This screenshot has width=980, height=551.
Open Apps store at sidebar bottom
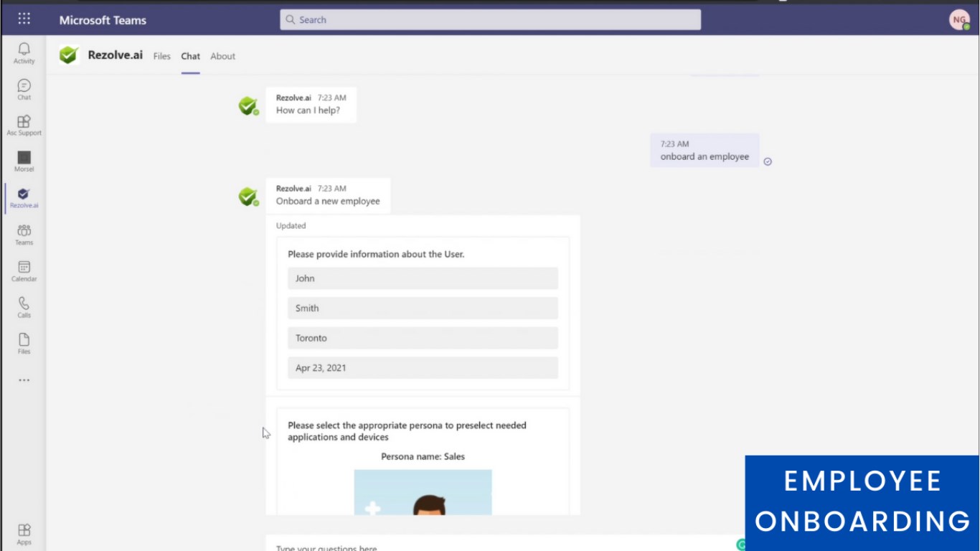[24, 534]
